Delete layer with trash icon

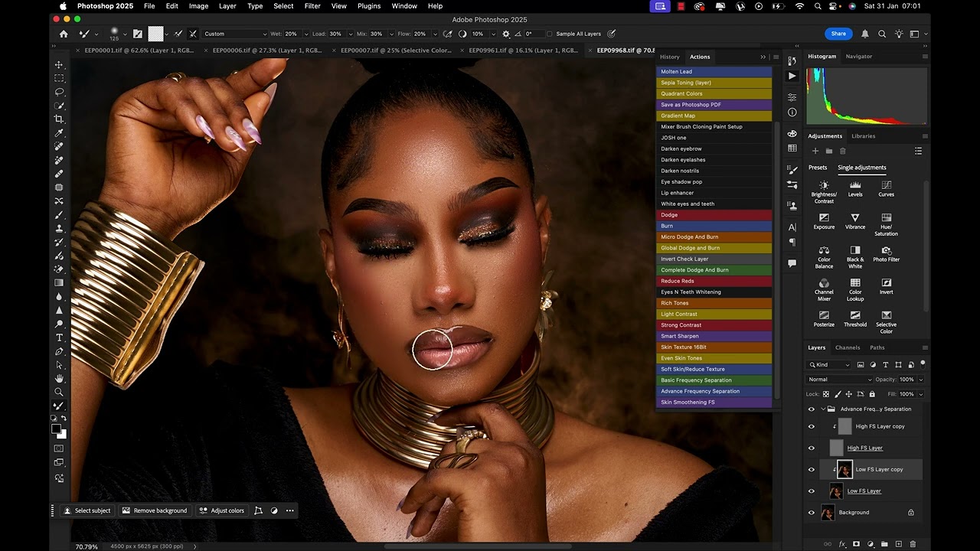[913, 544]
